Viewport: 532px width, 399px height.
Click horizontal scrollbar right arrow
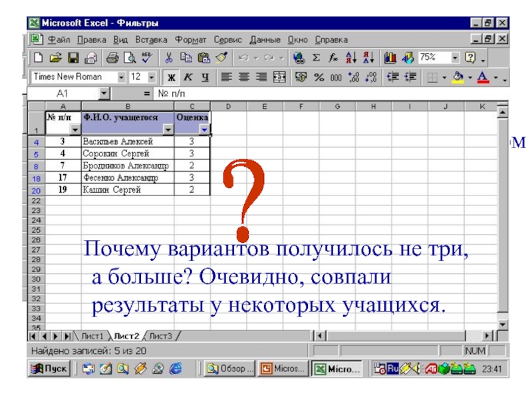coord(487,336)
